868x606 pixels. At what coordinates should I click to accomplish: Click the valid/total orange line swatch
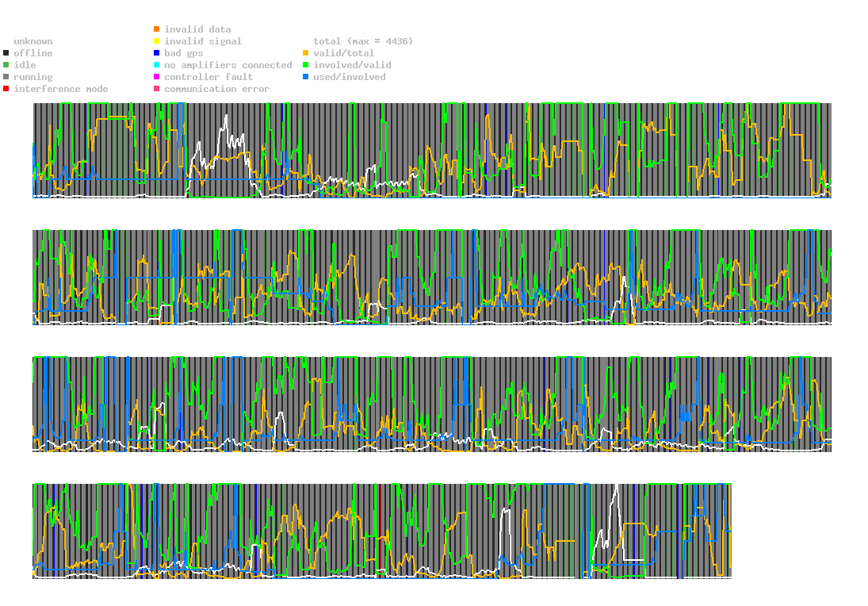[305, 53]
